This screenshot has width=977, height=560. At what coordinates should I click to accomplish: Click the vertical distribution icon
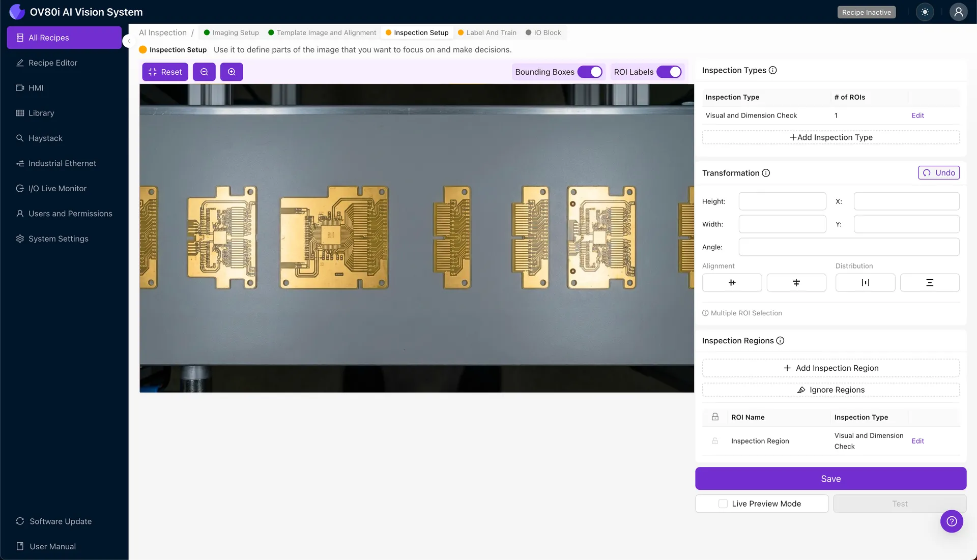pyautogui.click(x=929, y=282)
